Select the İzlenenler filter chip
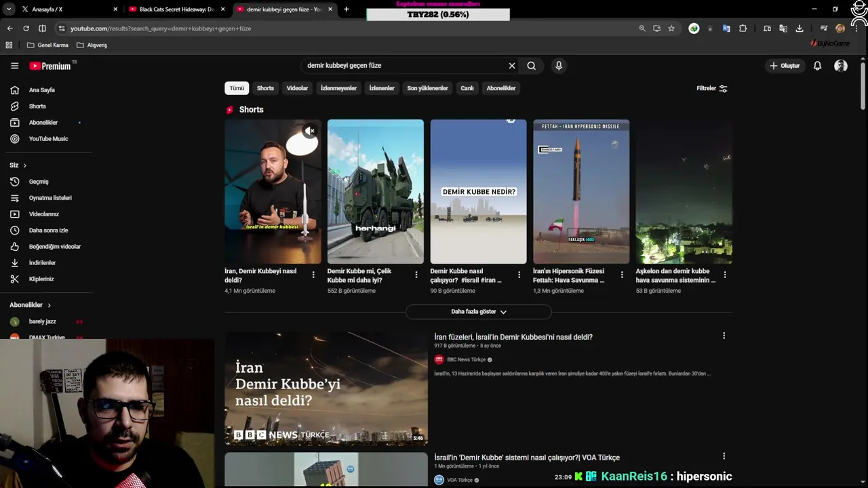This screenshot has width=868, height=488. [x=382, y=88]
